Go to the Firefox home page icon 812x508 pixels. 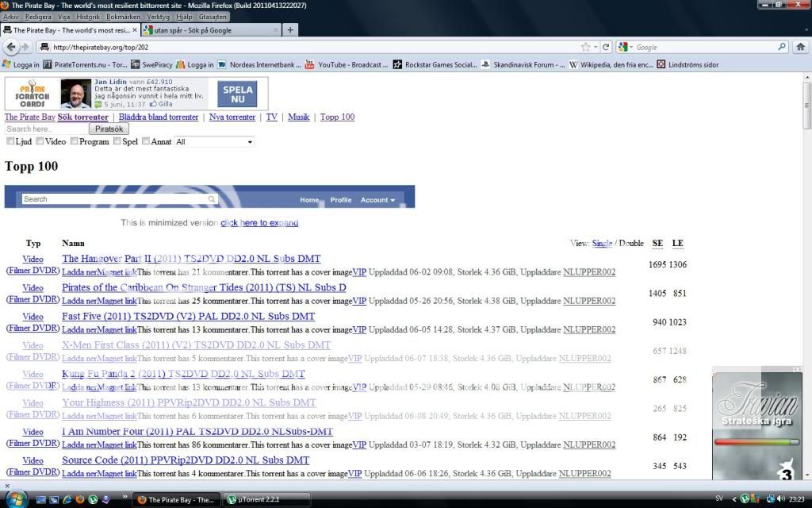801,48
